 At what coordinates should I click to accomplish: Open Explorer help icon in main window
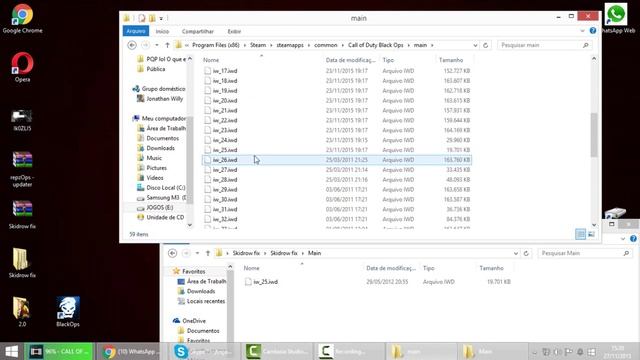pyautogui.click(x=593, y=31)
